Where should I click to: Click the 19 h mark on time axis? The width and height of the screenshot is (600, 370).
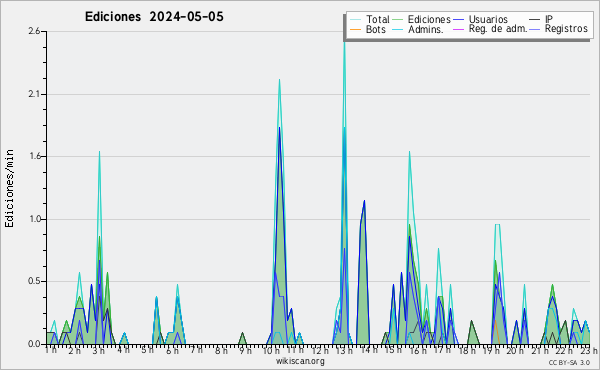(x=491, y=350)
